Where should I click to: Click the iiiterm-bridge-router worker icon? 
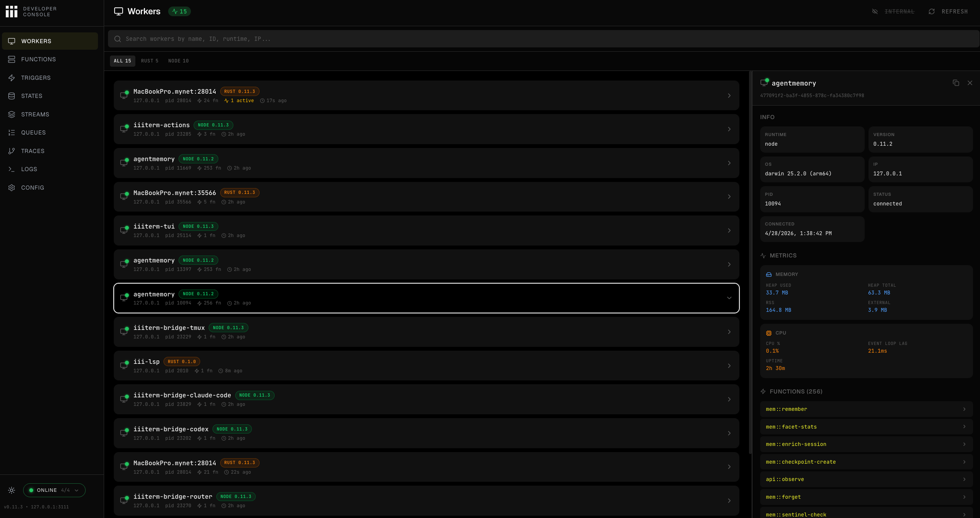point(124,500)
